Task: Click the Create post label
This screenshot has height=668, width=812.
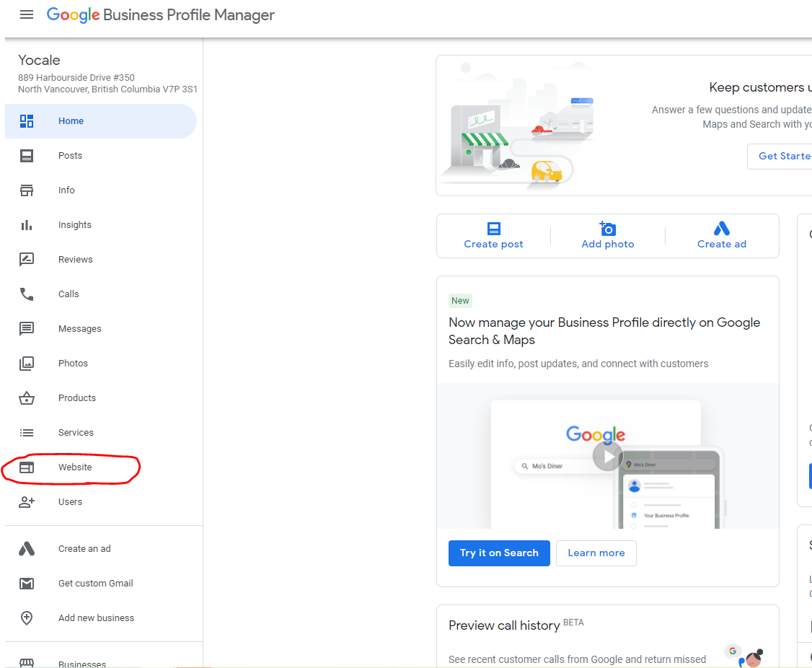Action: (x=493, y=244)
